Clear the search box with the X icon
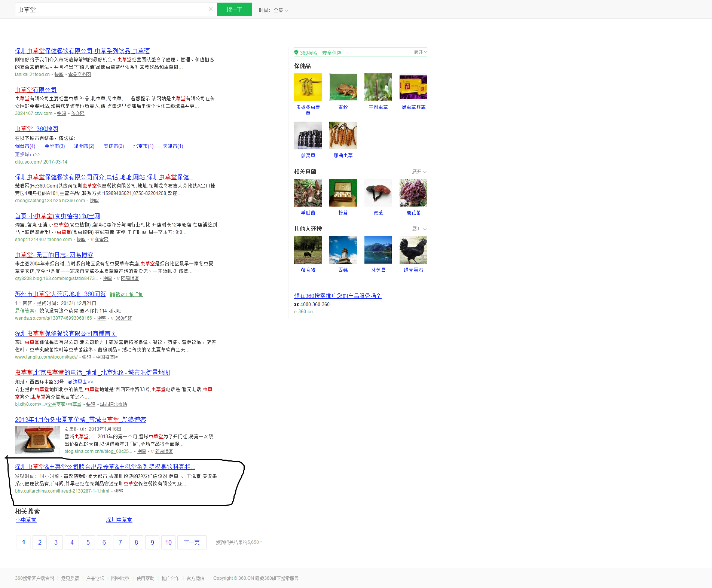The height and width of the screenshot is (588, 712). click(x=211, y=9)
